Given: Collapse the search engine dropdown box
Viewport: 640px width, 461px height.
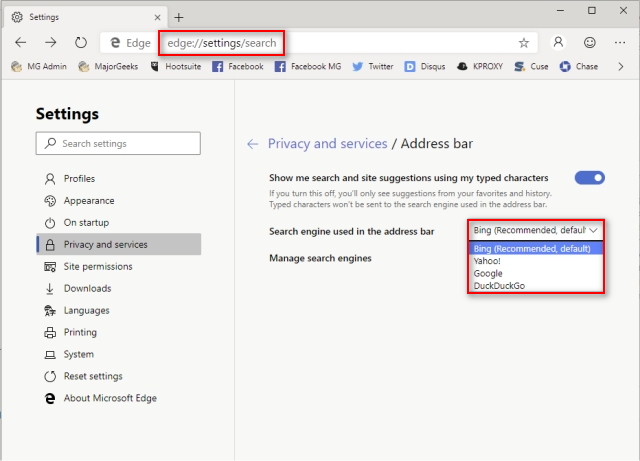Looking at the screenshot, I should [x=536, y=230].
